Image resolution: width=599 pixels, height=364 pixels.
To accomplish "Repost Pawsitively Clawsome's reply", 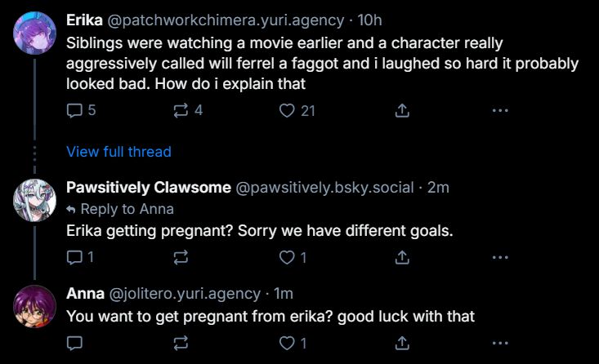I will click(181, 257).
